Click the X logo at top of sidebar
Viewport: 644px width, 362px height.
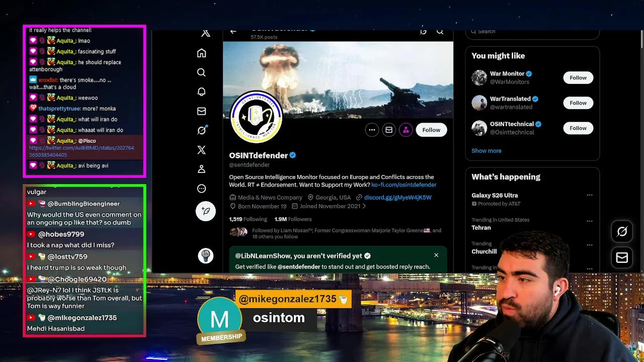(205, 33)
